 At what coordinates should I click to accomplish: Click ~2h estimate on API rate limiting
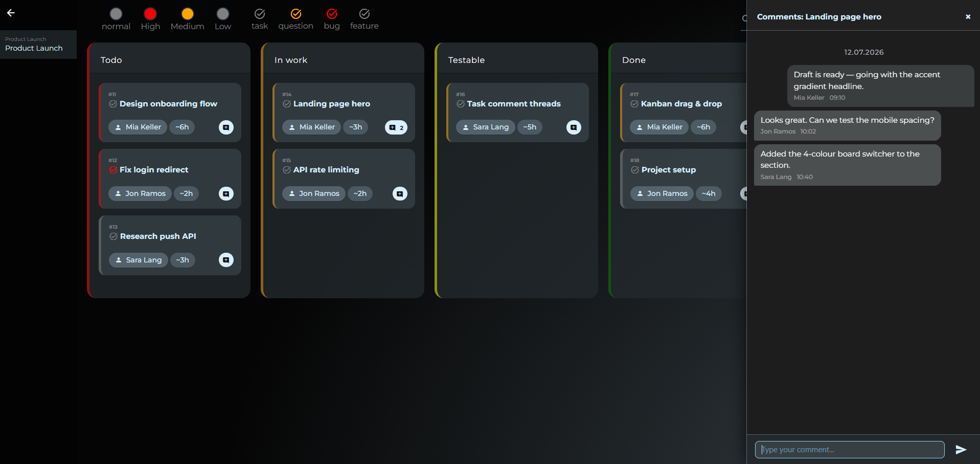pyautogui.click(x=360, y=193)
